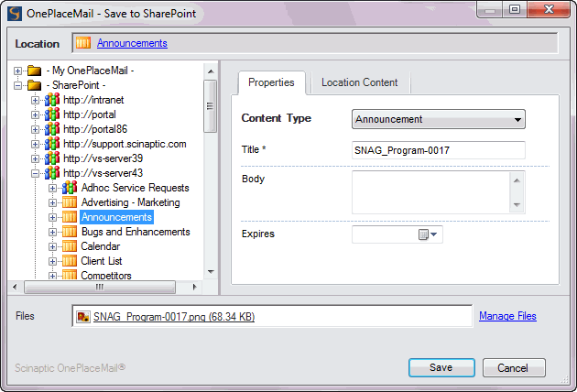Select the Properties tab
577x392 pixels.
click(271, 82)
